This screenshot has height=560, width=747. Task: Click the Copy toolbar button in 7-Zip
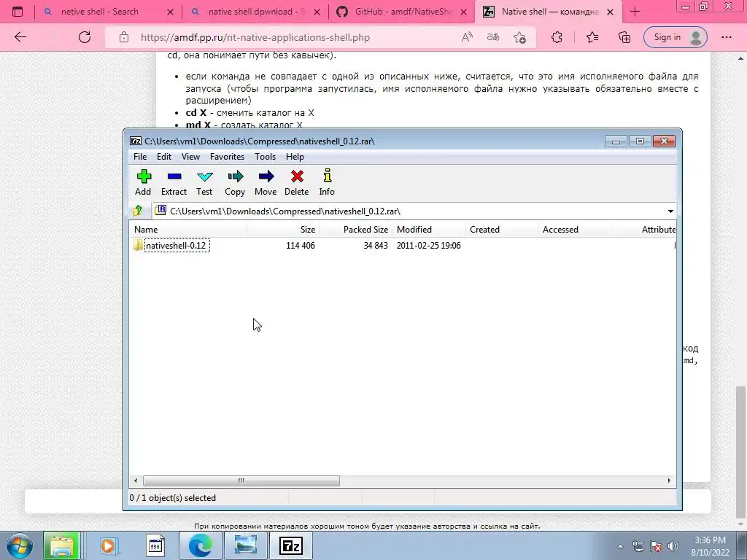(x=235, y=182)
